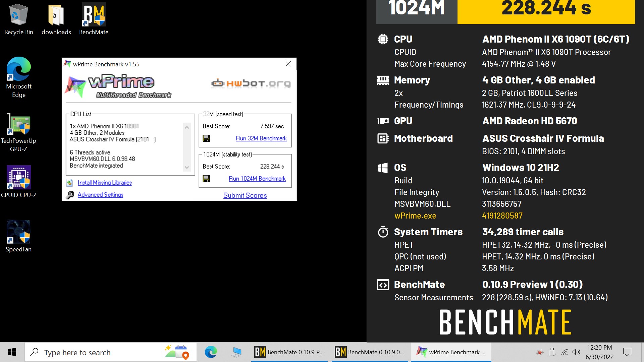Launch TechPowerUp GPU-Z shortcut
The image size is (644, 362).
coord(18,132)
